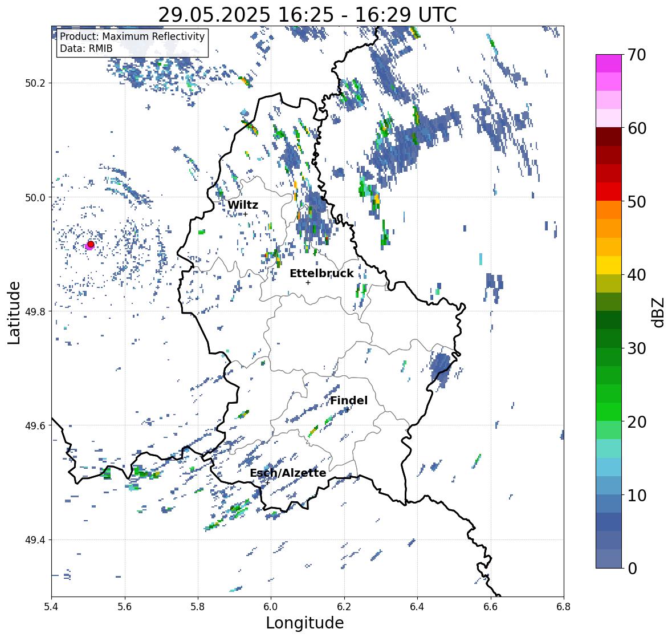Click the Esch/Alzette city label
Image resolution: width=672 pixels, height=637 pixels.
288,473
